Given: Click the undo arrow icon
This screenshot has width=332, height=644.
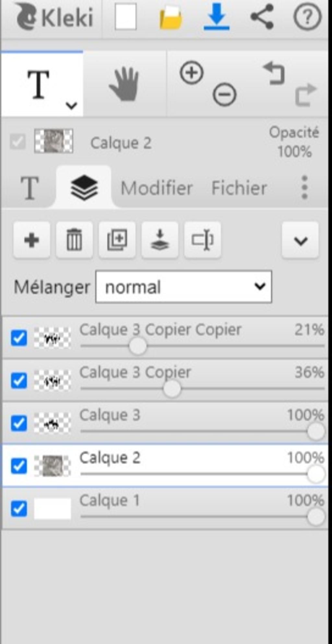Looking at the screenshot, I should pos(274,73).
